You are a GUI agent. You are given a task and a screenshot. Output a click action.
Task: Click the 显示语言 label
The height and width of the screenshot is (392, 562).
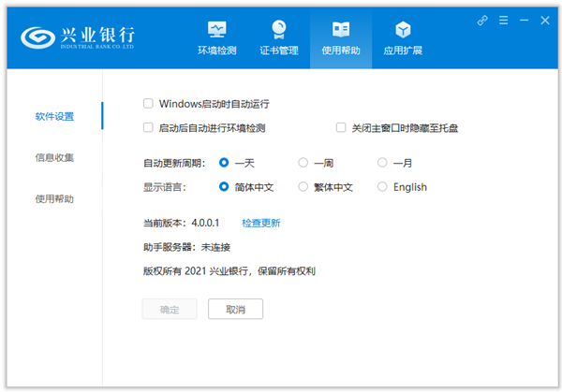pos(165,187)
